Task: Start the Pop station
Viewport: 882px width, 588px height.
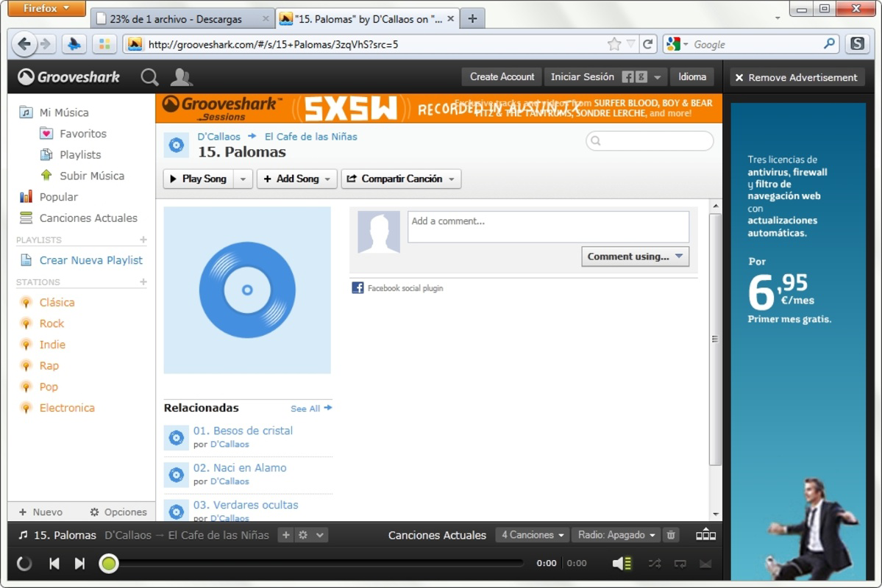Action: tap(39, 387)
